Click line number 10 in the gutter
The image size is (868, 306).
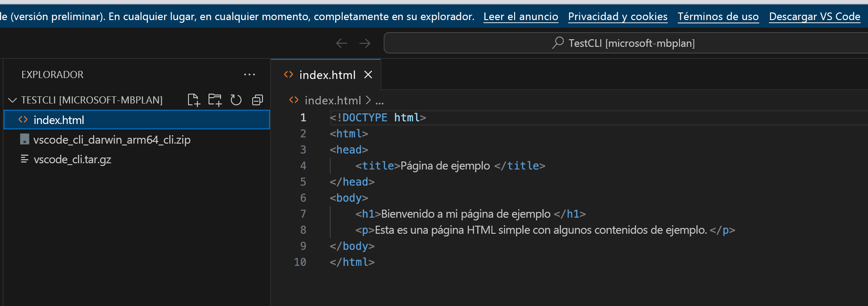(300, 262)
